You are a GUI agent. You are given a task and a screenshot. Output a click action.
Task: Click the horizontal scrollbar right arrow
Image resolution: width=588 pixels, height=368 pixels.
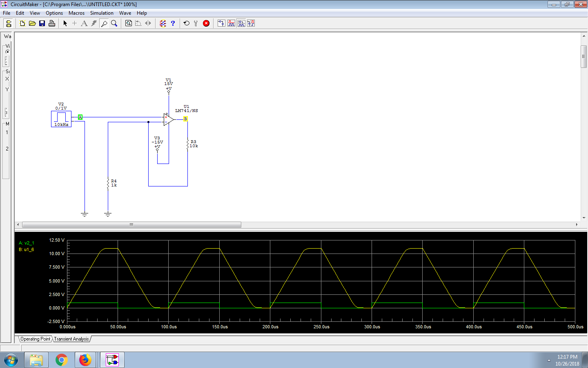coord(577,224)
